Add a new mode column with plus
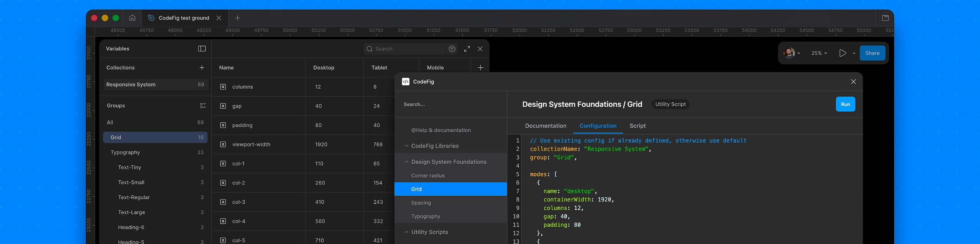The height and width of the screenshot is (244, 980). pos(480,68)
